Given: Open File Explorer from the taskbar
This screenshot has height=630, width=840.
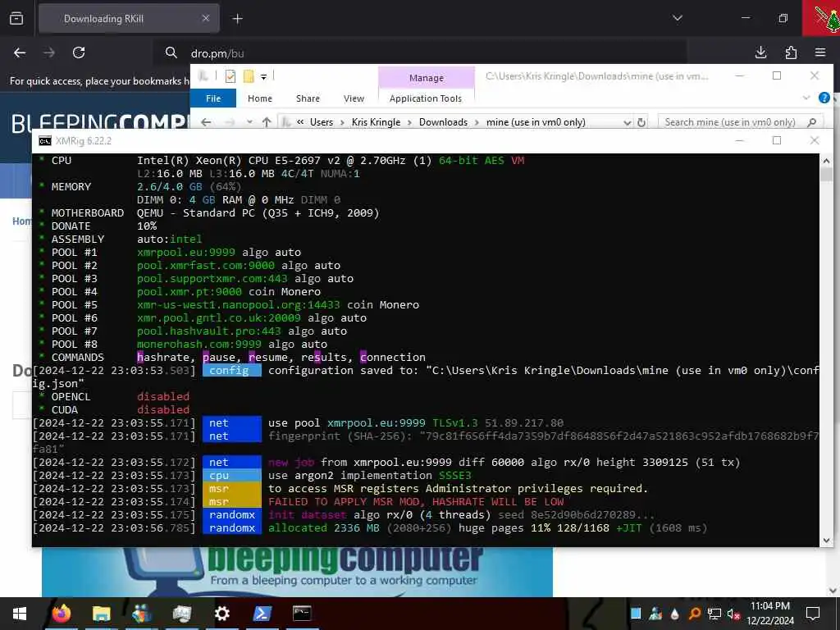Looking at the screenshot, I should pyautogui.click(x=101, y=614).
